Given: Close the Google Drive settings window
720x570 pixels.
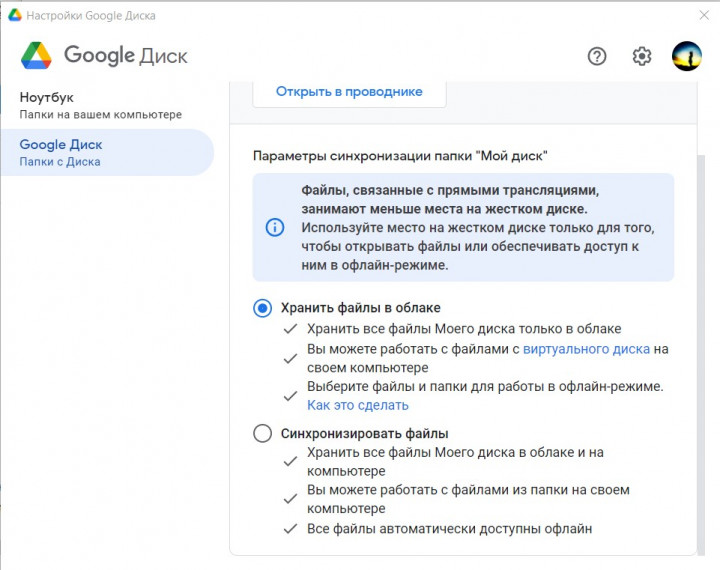Looking at the screenshot, I should pos(702,15).
